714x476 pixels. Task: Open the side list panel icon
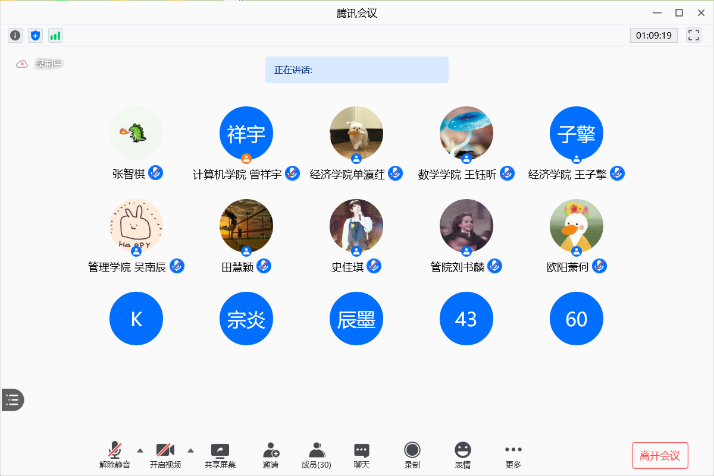coord(12,399)
